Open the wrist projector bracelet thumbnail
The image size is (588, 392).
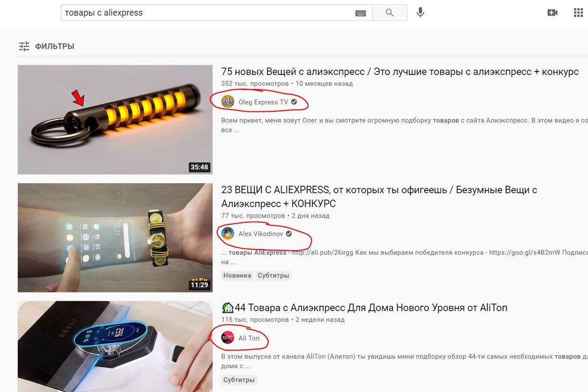115,238
